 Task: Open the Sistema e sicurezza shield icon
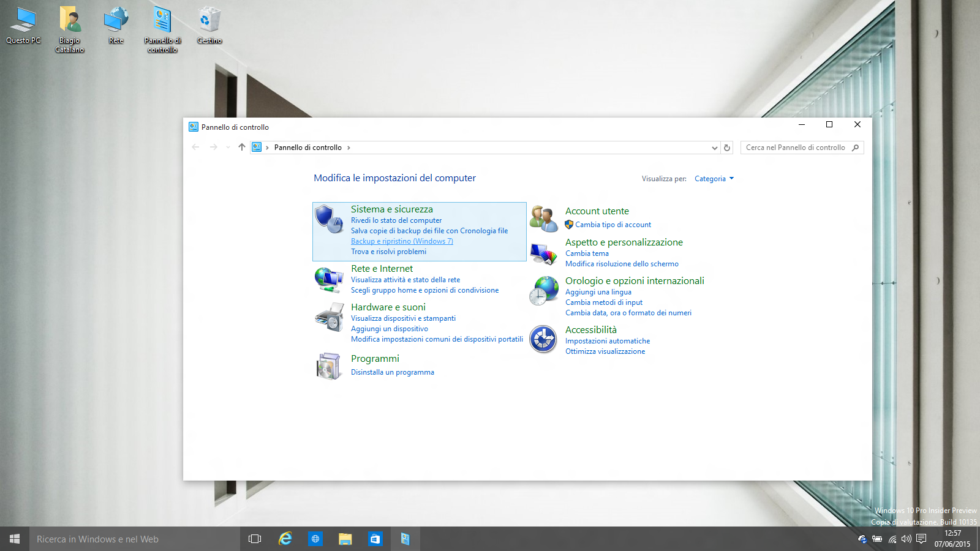click(x=329, y=219)
